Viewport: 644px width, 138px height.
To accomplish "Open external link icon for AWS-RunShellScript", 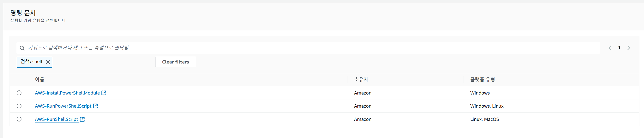I will (82, 119).
